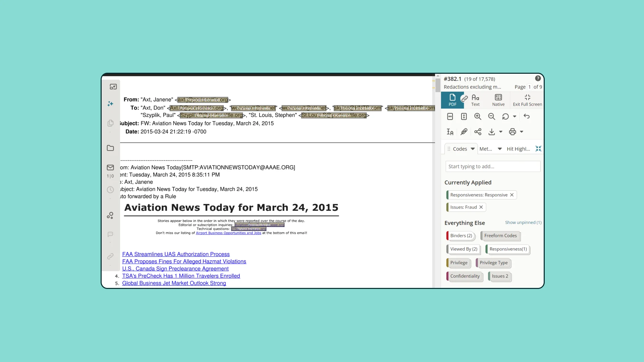Open the rotate options dropdown arrow

coord(515,116)
